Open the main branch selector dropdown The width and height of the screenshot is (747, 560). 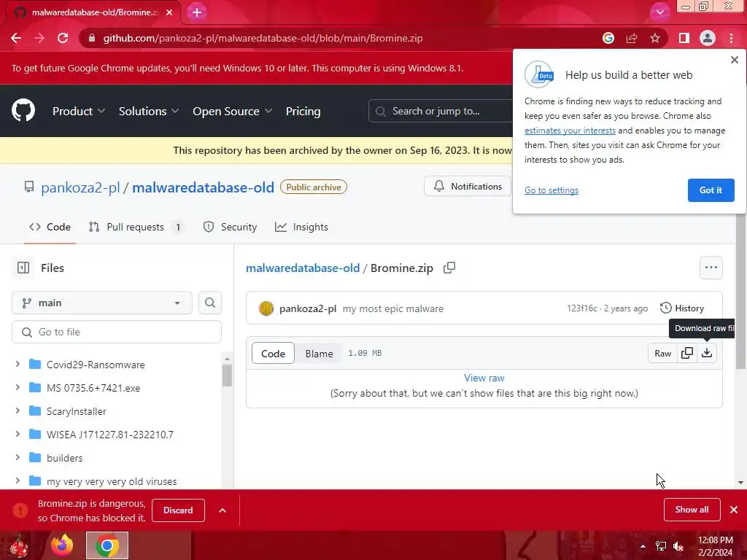coord(102,303)
